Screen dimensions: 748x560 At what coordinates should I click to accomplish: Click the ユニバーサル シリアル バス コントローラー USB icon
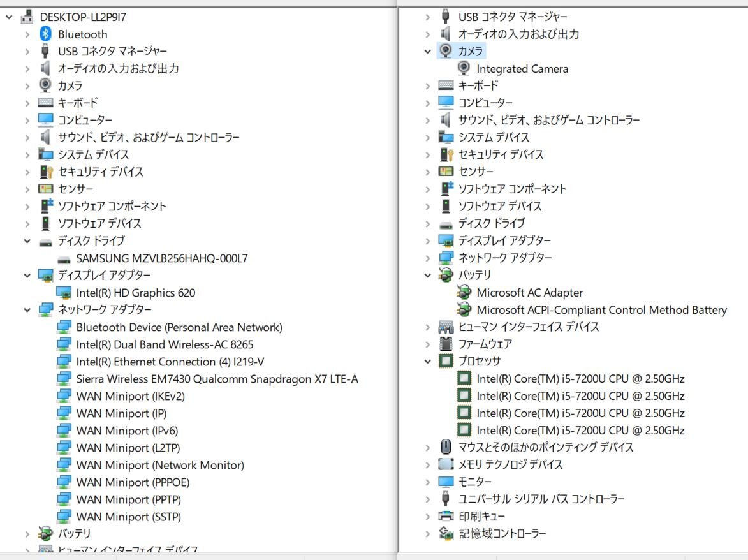tap(446, 499)
